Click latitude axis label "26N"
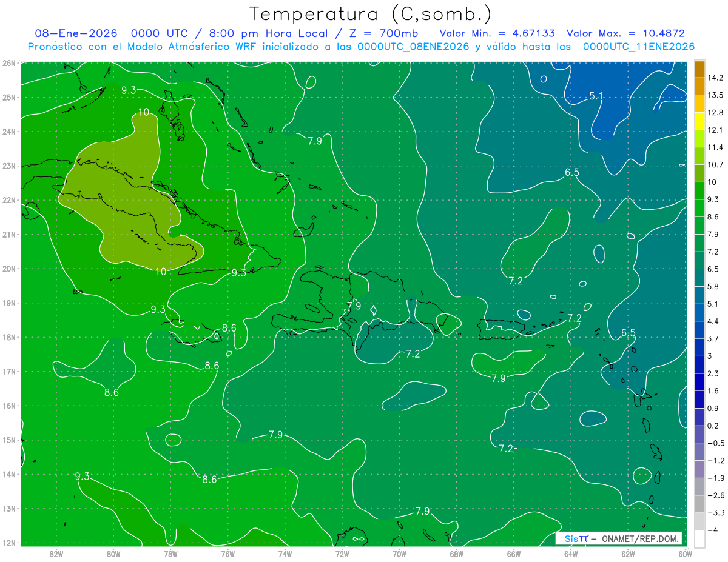This screenshot has width=728, height=562. coord(9,63)
